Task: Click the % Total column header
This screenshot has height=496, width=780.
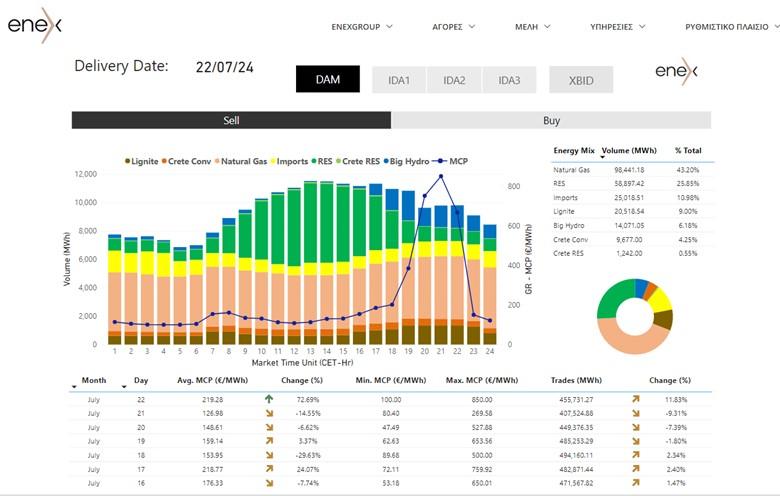Action: pos(688,151)
